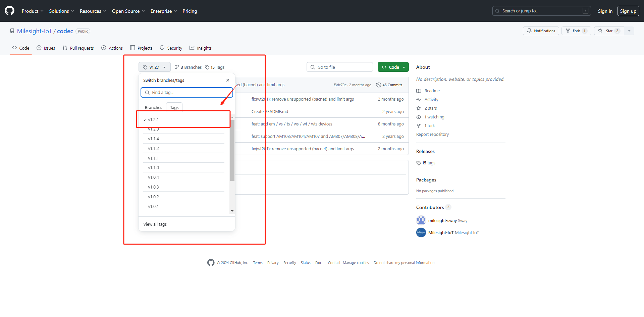Expand the Open Source menu
Screen dimensions: 644x317
coord(128,11)
